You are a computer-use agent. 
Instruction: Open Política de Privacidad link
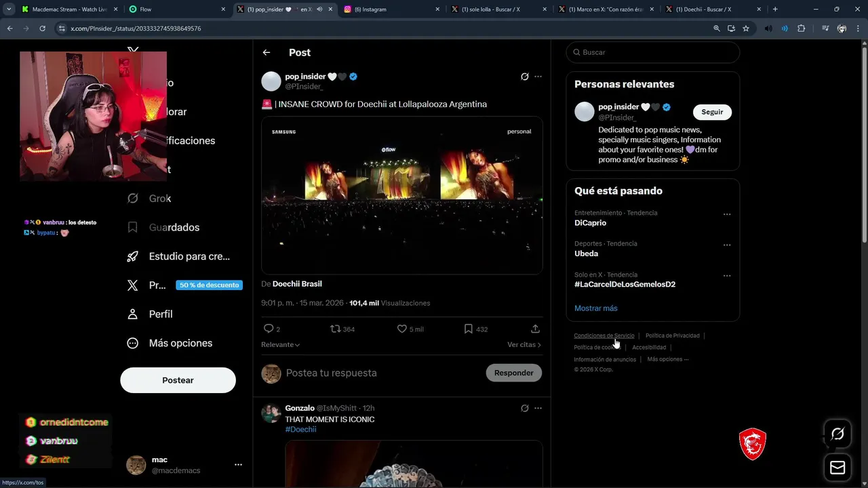point(672,335)
